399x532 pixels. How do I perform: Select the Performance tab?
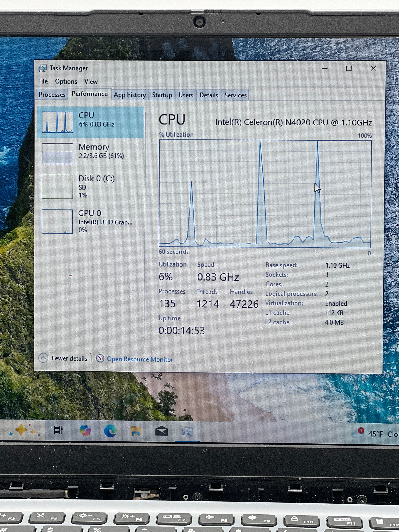pyautogui.click(x=90, y=94)
